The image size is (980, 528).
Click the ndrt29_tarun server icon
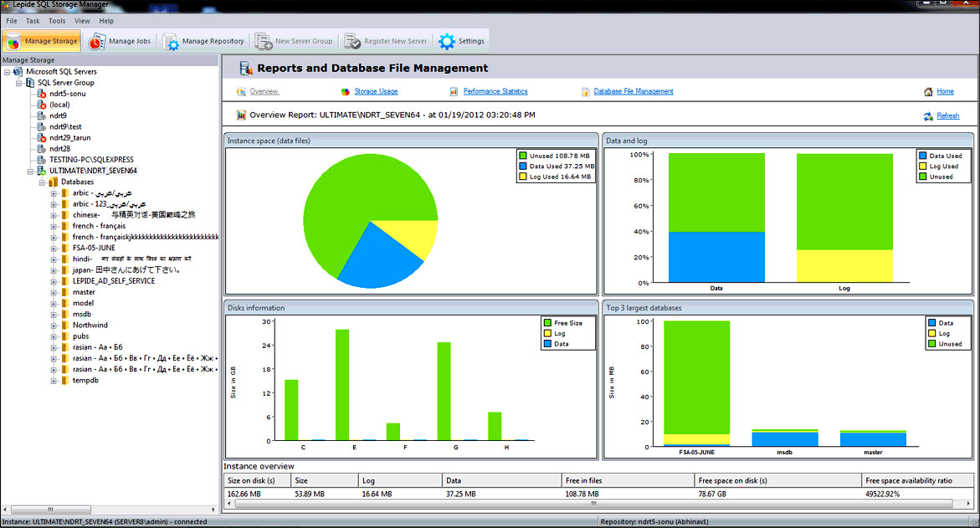(41, 137)
